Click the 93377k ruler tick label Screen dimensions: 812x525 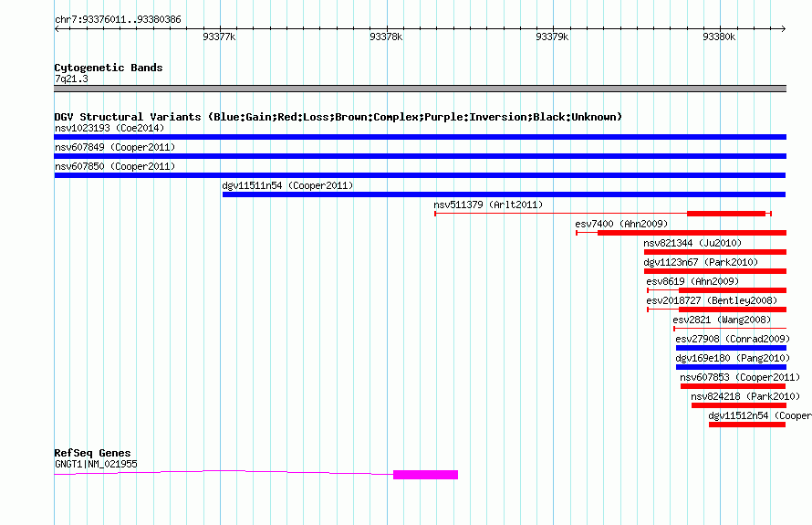coord(219,37)
